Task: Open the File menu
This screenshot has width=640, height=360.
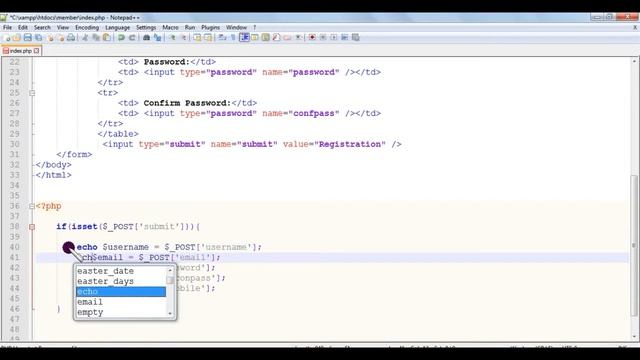Action: (x=7, y=27)
